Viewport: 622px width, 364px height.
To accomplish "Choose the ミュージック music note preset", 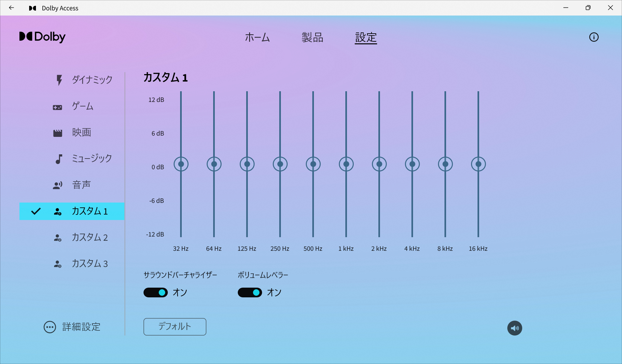I will pos(58,158).
